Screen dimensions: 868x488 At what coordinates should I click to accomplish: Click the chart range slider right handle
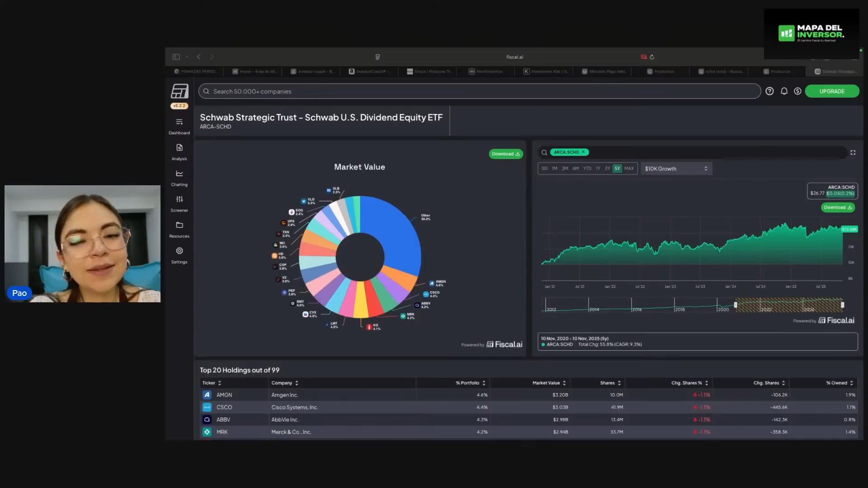[x=842, y=305]
